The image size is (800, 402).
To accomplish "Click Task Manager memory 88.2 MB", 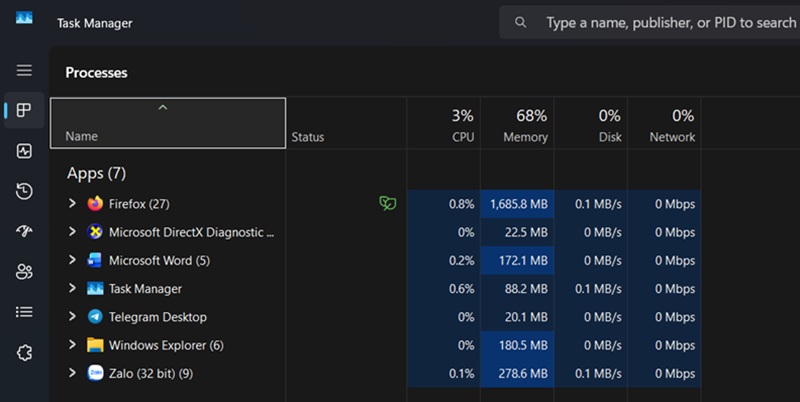I will pos(526,289).
